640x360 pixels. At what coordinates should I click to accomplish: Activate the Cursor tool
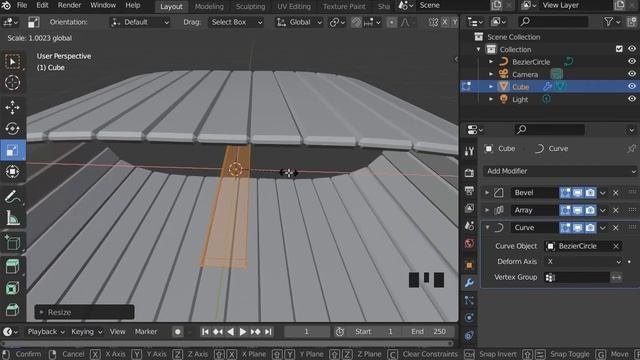coord(12,82)
